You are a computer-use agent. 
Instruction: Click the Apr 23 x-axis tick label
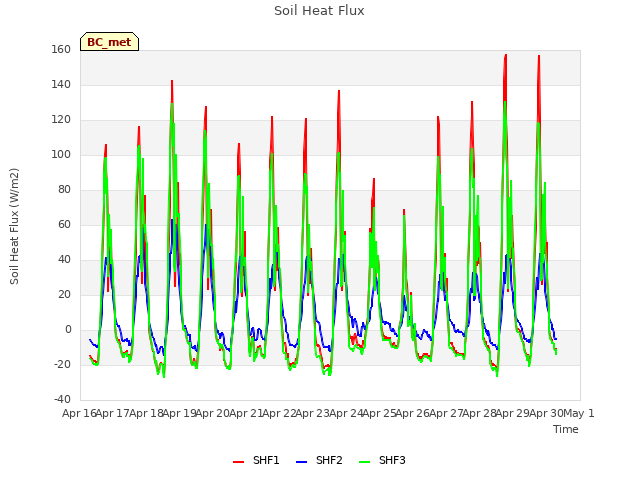313,413
